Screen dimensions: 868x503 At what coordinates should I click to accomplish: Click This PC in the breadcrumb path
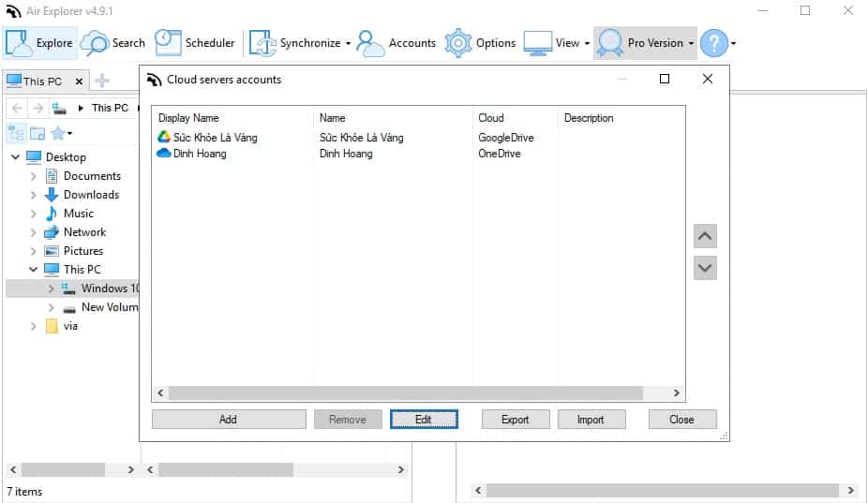pyautogui.click(x=110, y=108)
